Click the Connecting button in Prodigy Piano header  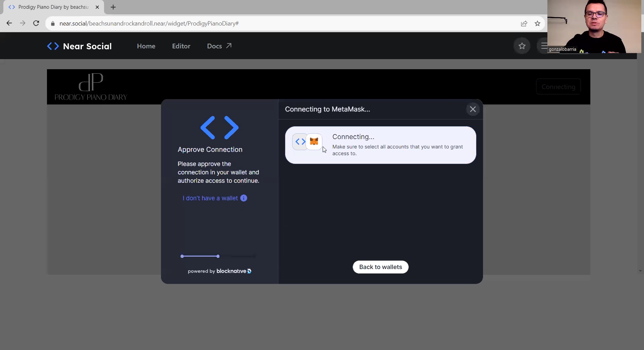558,87
